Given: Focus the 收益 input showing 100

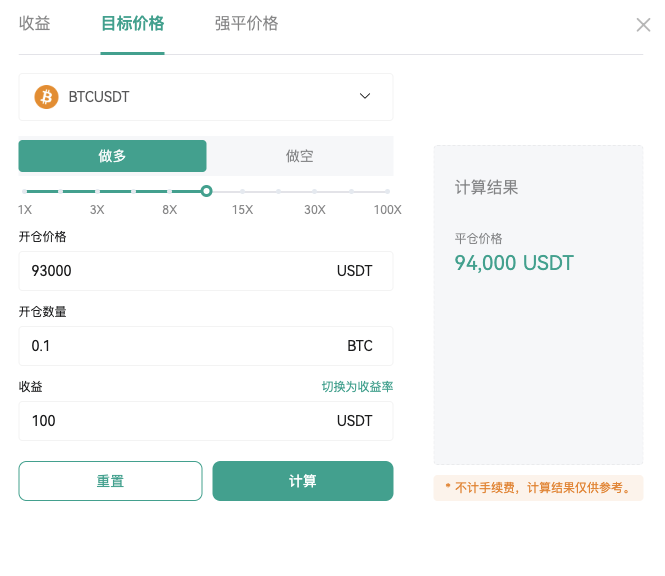Looking at the screenshot, I should point(206,421).
